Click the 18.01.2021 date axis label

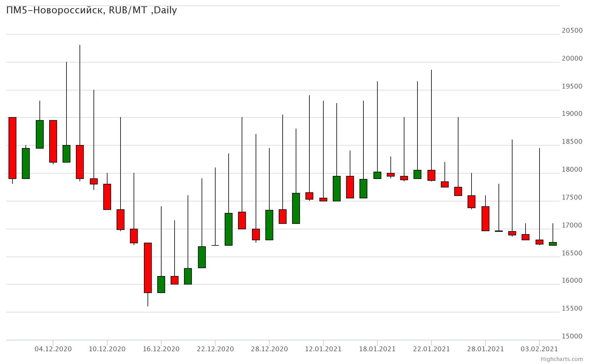[377, 349]
